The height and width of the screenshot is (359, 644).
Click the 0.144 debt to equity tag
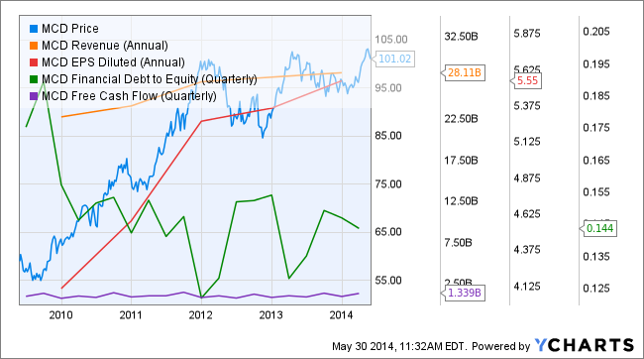[x=598, y=228]
